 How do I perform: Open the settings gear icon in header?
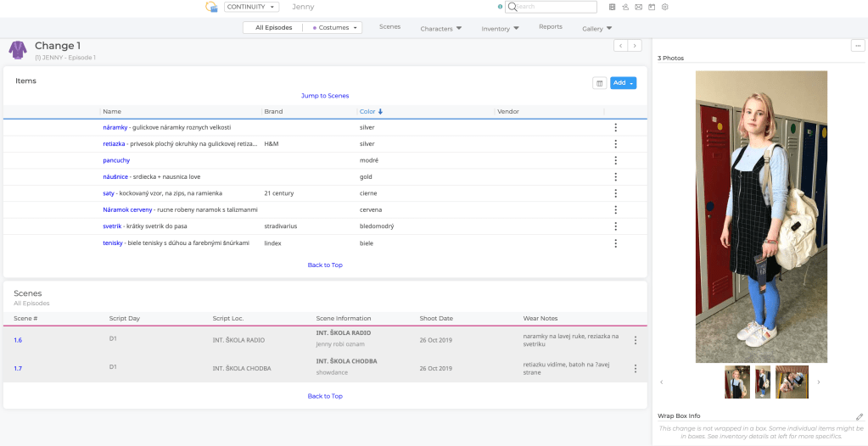pos(665,7)
